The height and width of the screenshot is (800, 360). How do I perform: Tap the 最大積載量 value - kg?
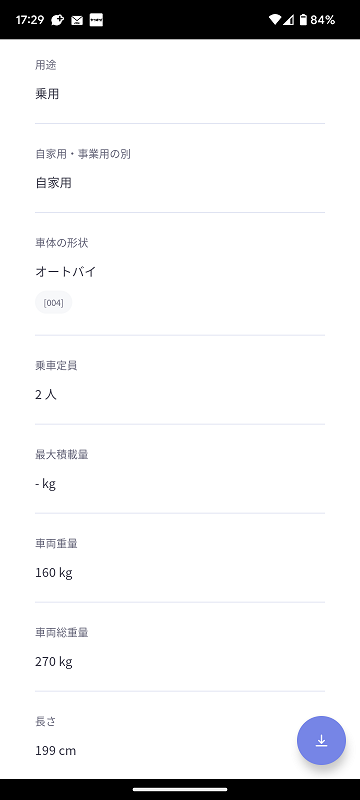[x=45, y=484]
